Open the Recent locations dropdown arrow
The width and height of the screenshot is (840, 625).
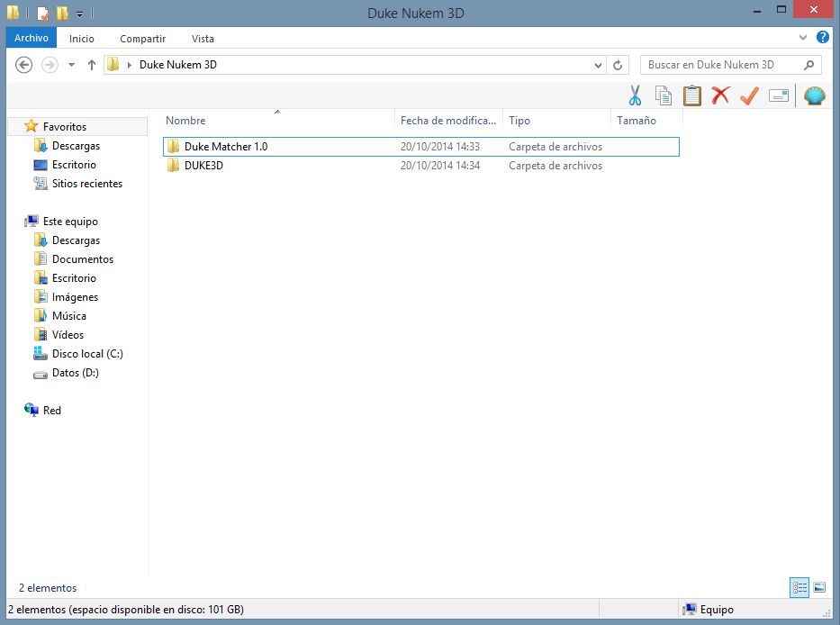click(x=71, y=65)
